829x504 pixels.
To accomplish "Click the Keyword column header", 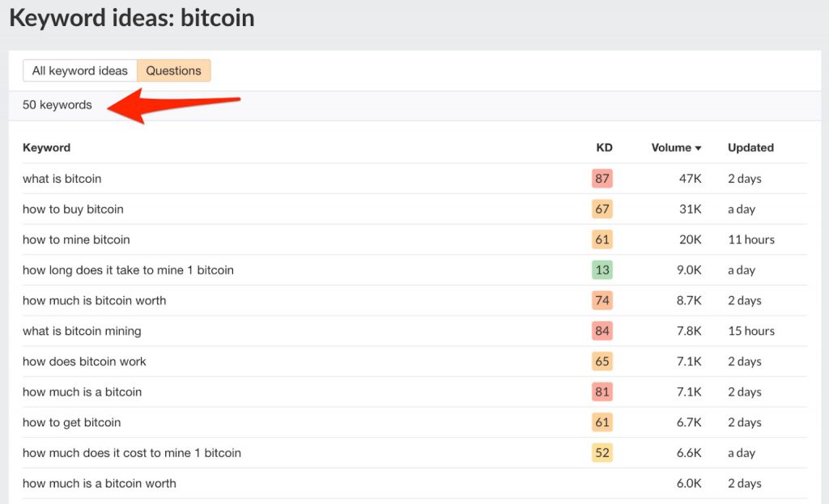I will pyautogui.click(x=46, y=148).
